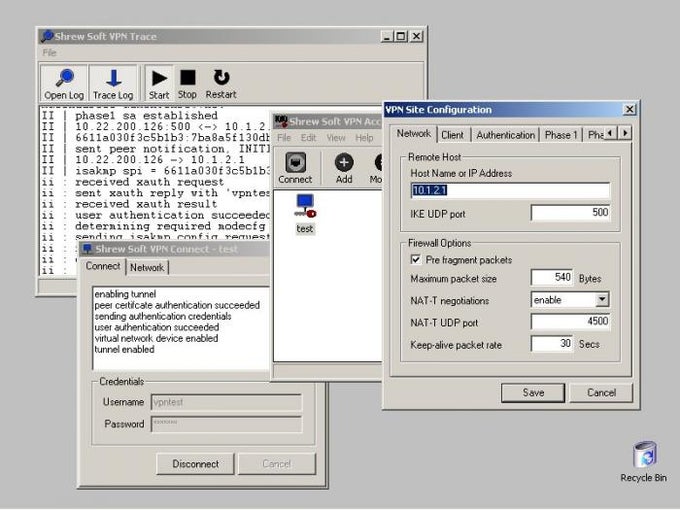Restart the trace service
This screenshot has height=510, width=680.
click(221, 84)
